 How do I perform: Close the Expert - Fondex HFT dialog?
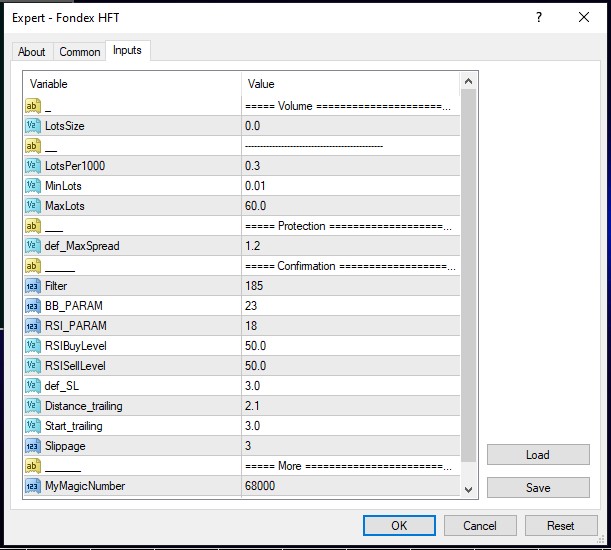point(584,17)
